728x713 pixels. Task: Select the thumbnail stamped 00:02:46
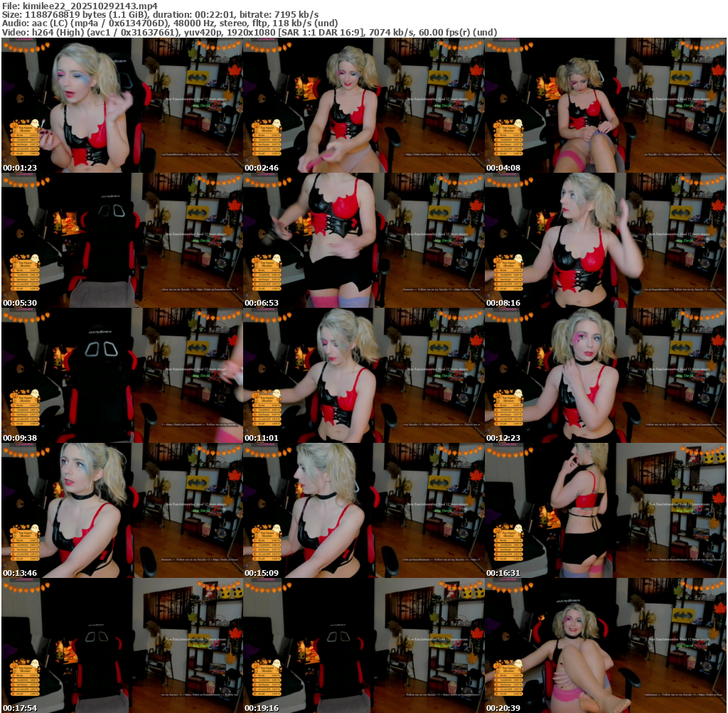pos(363,105)
